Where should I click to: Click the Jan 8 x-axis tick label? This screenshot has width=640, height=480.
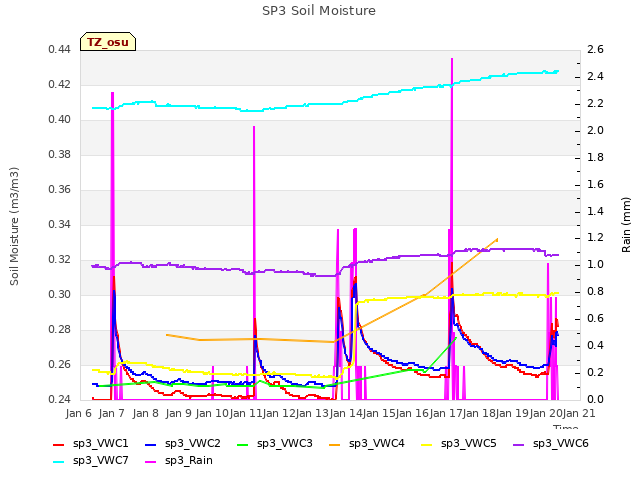point(145,413)
